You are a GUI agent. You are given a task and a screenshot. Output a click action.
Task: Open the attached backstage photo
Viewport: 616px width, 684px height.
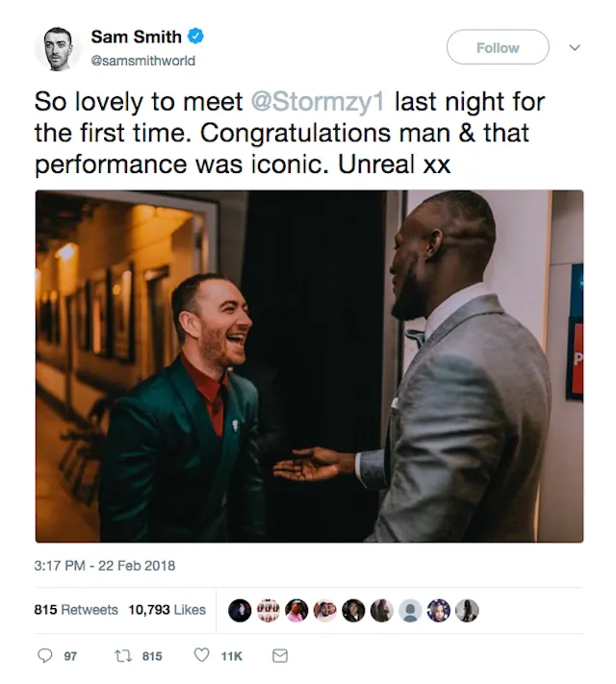[309, 366]
